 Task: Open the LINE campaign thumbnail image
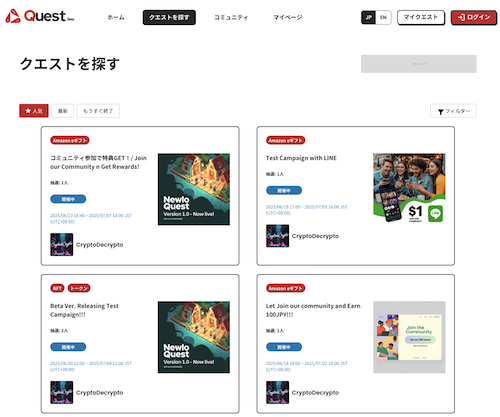409,189
